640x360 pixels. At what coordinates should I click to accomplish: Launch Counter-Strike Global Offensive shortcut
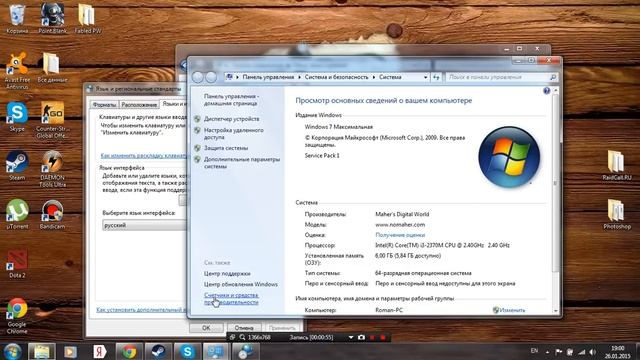point(53,120)
